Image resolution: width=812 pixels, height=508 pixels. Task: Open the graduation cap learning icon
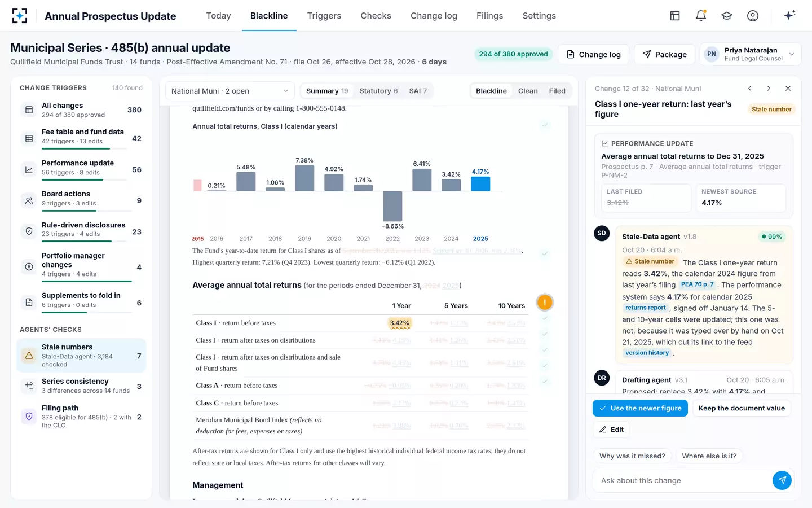(727, 16)
